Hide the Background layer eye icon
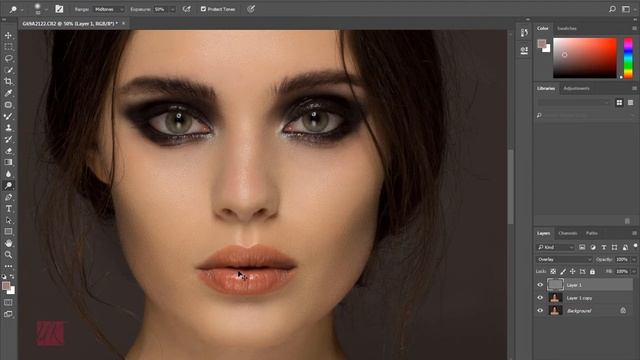The width and height of the screenshot is (640, 360). click(x=540, y=311)
